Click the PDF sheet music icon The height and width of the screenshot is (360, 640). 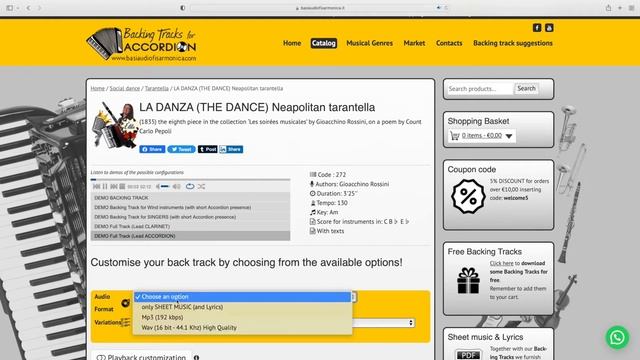pyautogui.click(x=468, y=355)
